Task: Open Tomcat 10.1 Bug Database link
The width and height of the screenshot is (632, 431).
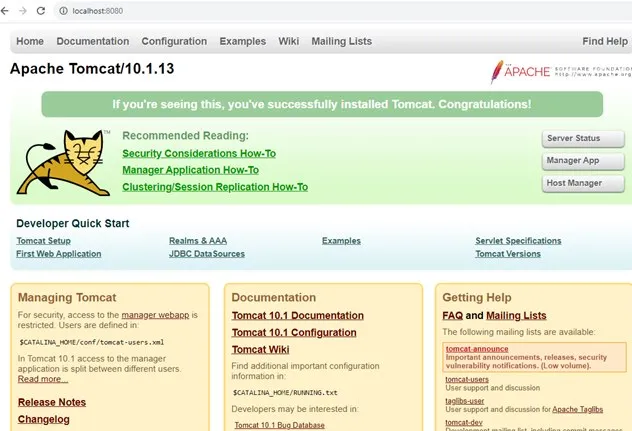Action: tap(279, 425)
